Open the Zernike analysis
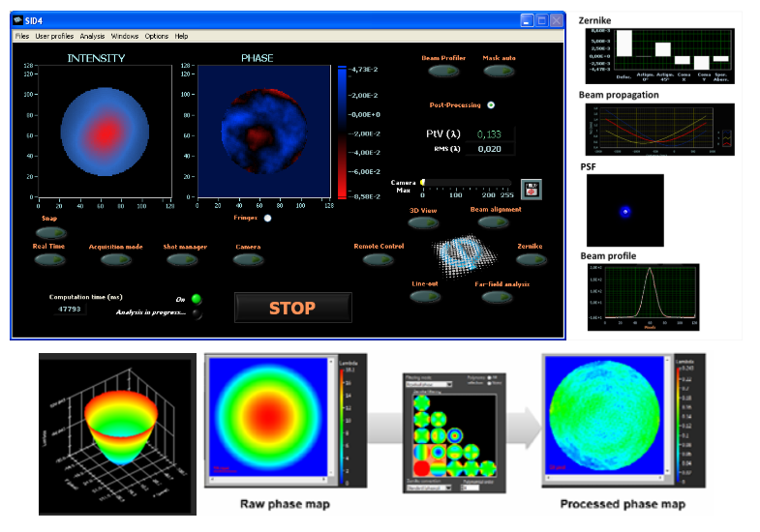Image resolution: width=760 pixels, height=532 pixels. [529, 260]
